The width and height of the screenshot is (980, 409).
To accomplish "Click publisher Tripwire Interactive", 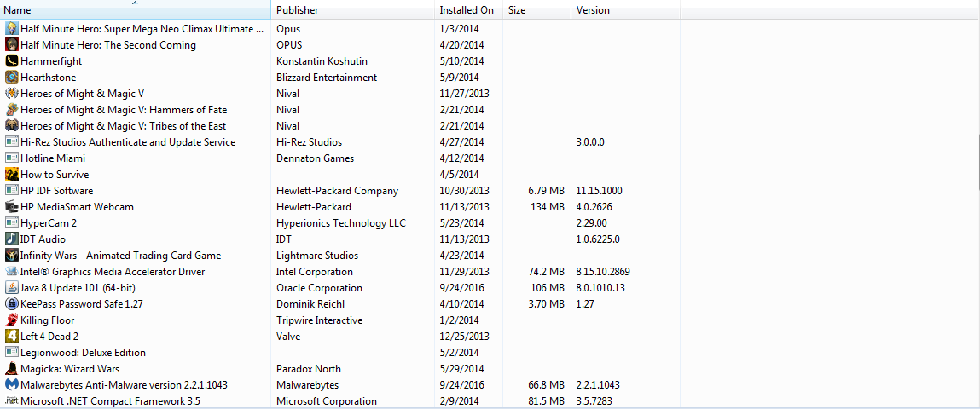I will click(x=319, y=320).
